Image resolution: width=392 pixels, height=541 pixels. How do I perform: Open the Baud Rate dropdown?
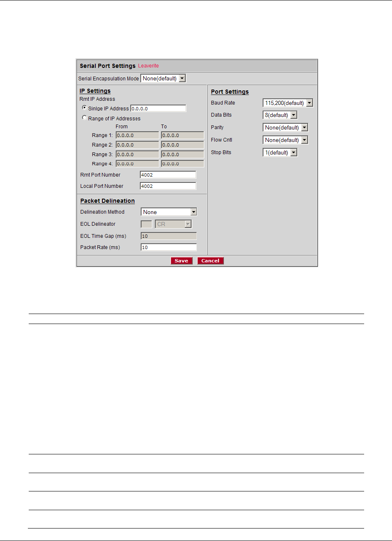288,103
